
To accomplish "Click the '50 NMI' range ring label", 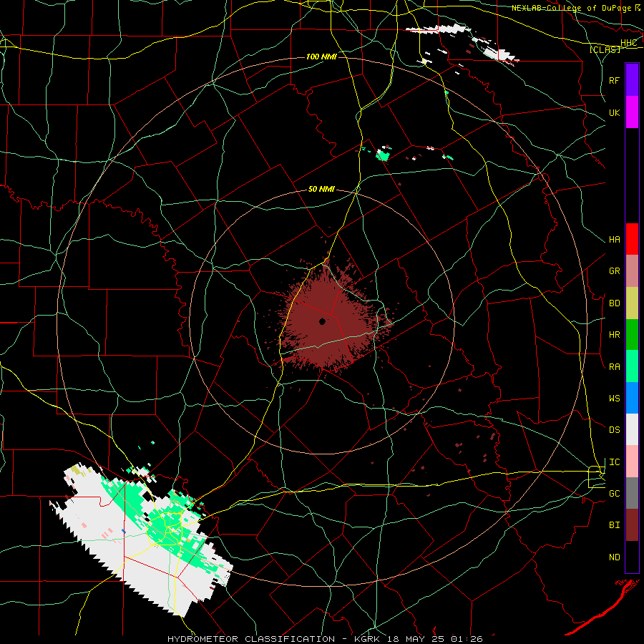I will [x=321, y=189].
